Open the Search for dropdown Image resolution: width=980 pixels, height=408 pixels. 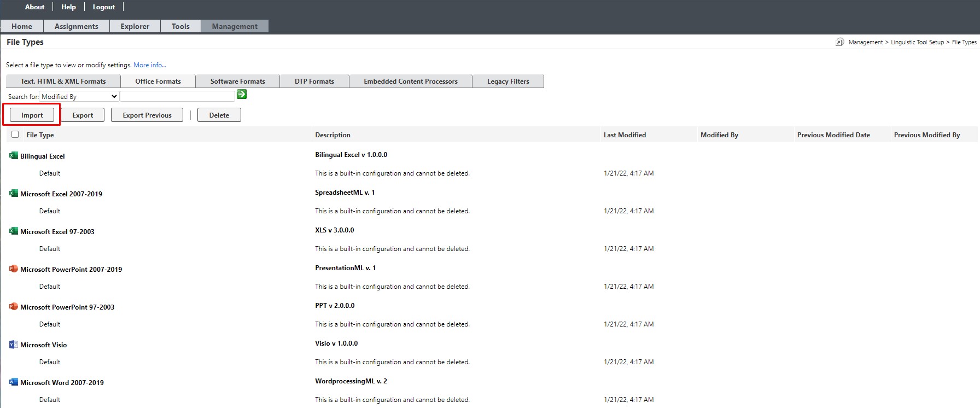[79, 96]
